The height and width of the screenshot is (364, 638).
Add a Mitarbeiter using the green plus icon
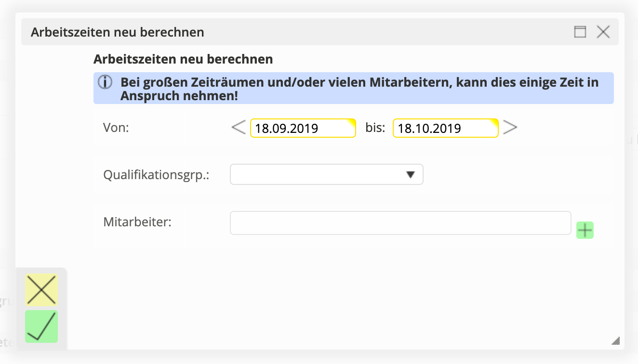(x=585, y=230)
